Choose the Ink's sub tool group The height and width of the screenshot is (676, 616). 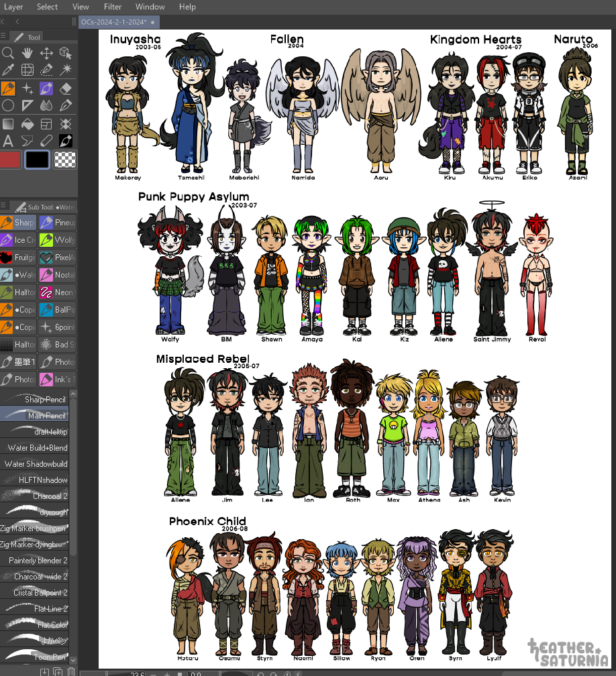point(58,380)
